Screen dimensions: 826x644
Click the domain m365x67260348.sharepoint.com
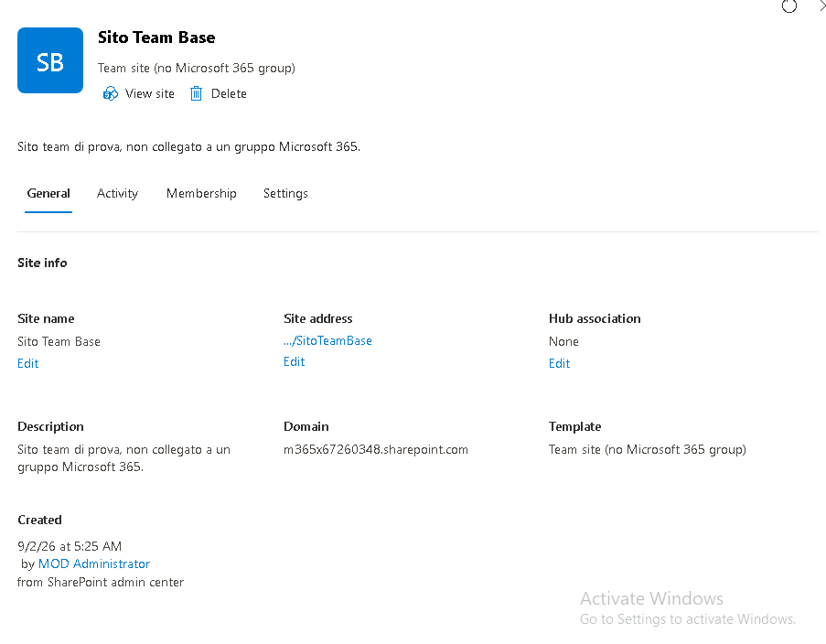(376, 449)
